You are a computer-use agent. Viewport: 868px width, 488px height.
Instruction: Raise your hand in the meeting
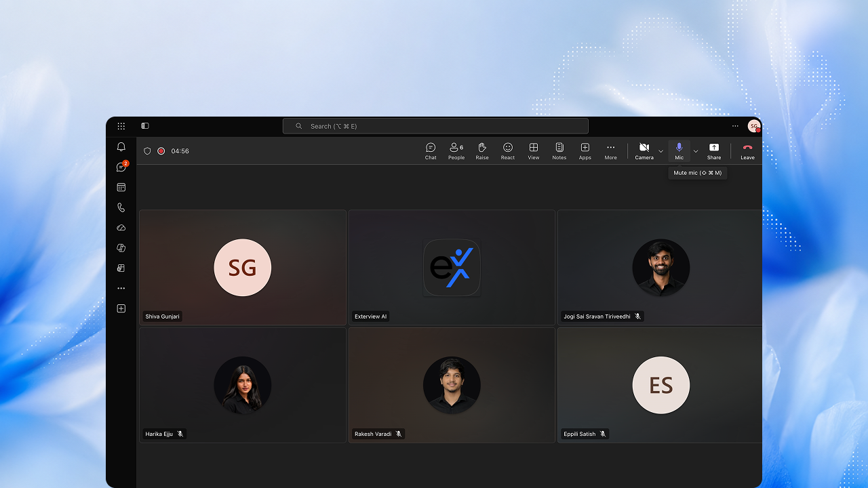click(x=482, y=151)
